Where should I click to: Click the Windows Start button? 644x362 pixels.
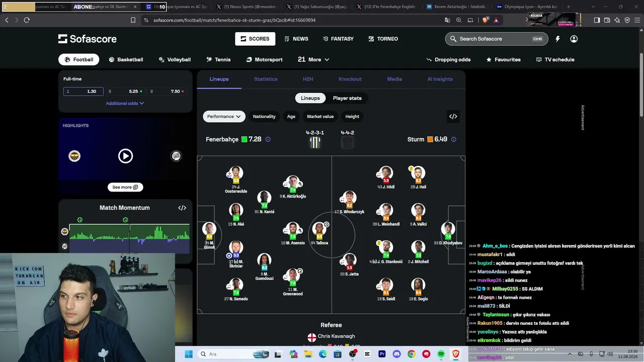pos(189,354)
